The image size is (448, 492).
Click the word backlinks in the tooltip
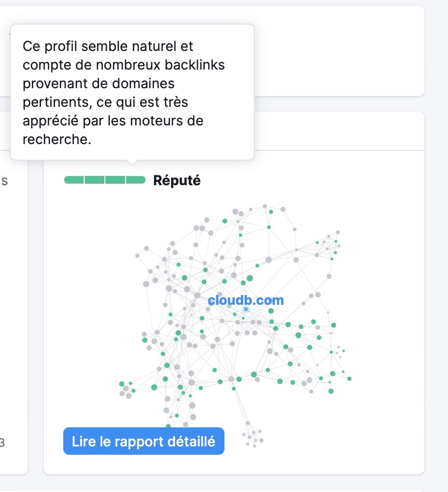tap(195, 65)
